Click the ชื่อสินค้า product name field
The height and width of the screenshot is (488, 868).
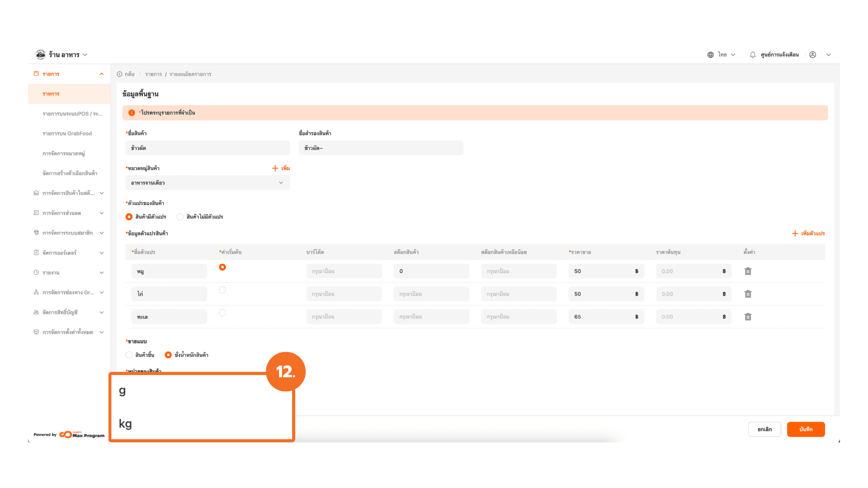click(x=208, y=148)
